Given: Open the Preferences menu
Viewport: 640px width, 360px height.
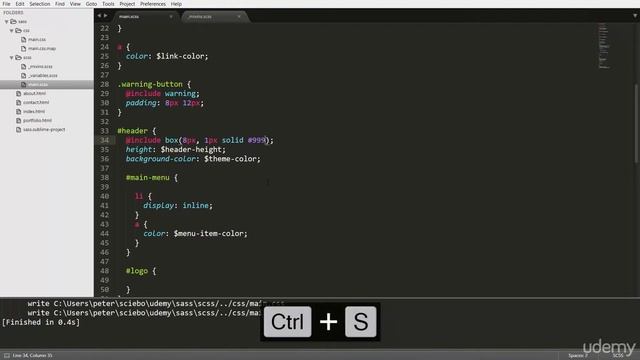Looking at the screenshot, I should pos(153,4).
